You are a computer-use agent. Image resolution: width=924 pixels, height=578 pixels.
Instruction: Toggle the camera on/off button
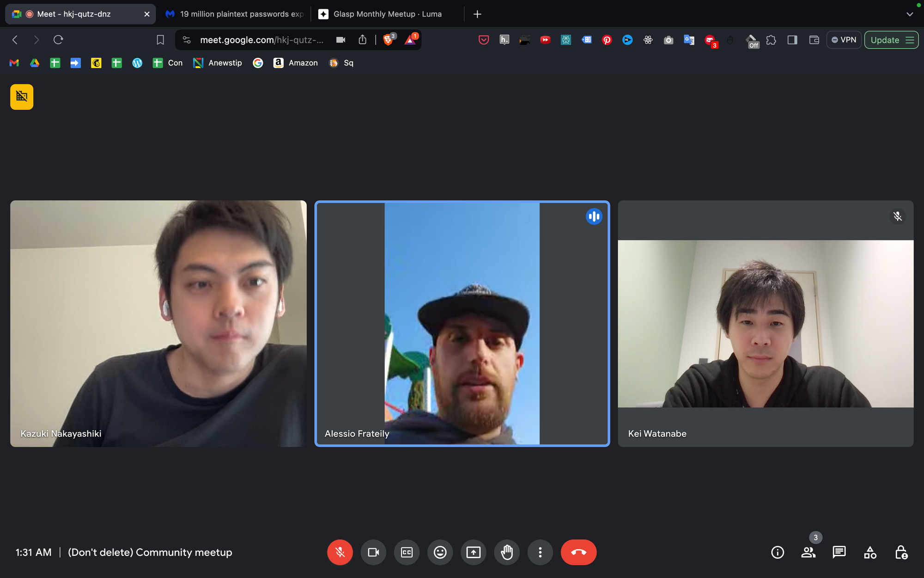pos(373,552)
